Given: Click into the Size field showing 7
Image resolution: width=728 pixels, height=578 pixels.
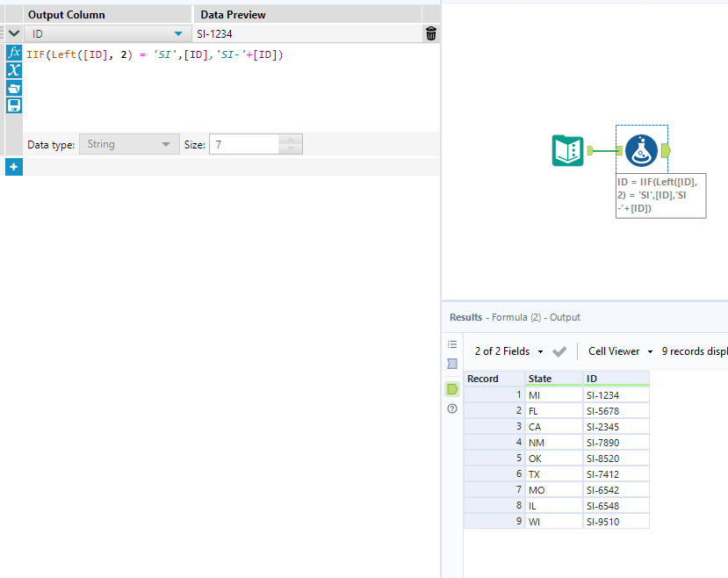Looking at the screenshot, I should pos(244,144).
